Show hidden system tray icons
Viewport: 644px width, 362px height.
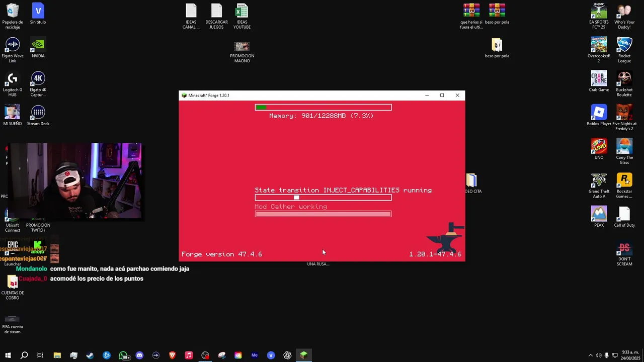(590, 355)
